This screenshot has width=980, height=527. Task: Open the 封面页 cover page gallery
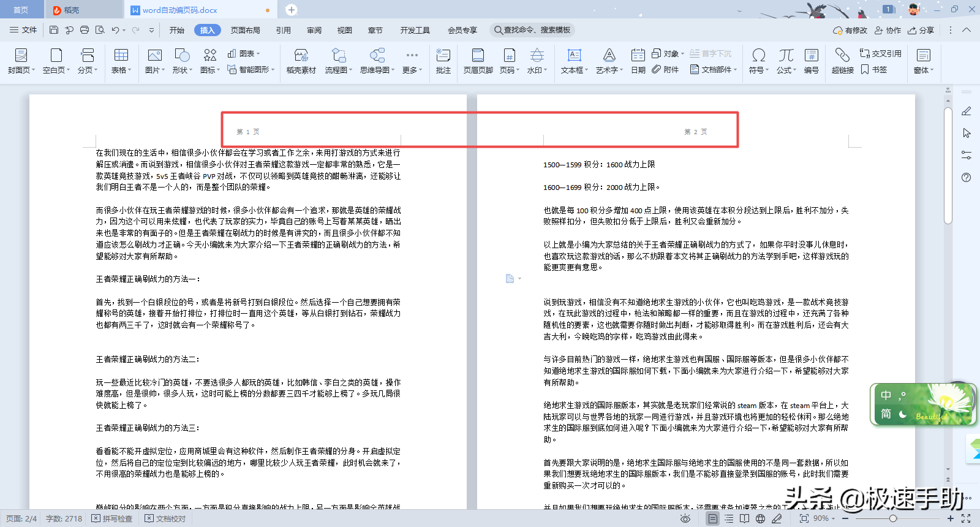pos(21,61)
